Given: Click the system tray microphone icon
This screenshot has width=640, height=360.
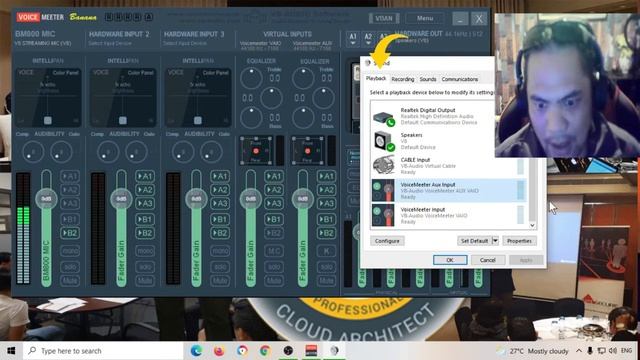Looking at the screenshot, I should pos(590,351).
